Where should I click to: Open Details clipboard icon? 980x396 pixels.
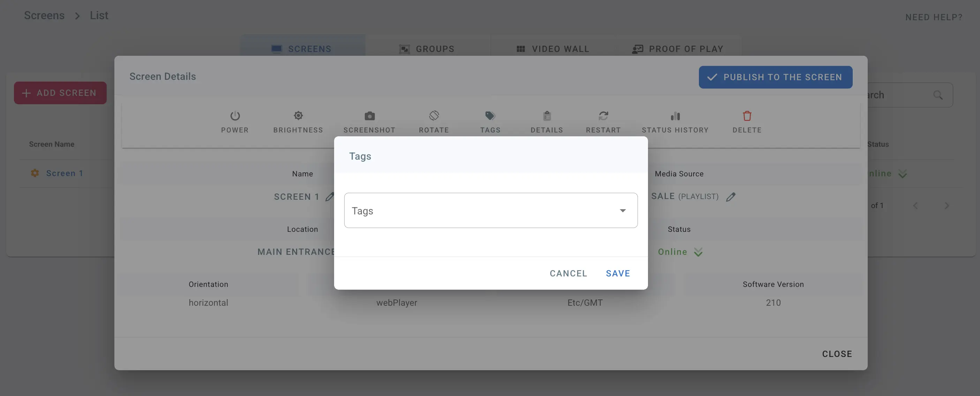[x=547, y=116]
